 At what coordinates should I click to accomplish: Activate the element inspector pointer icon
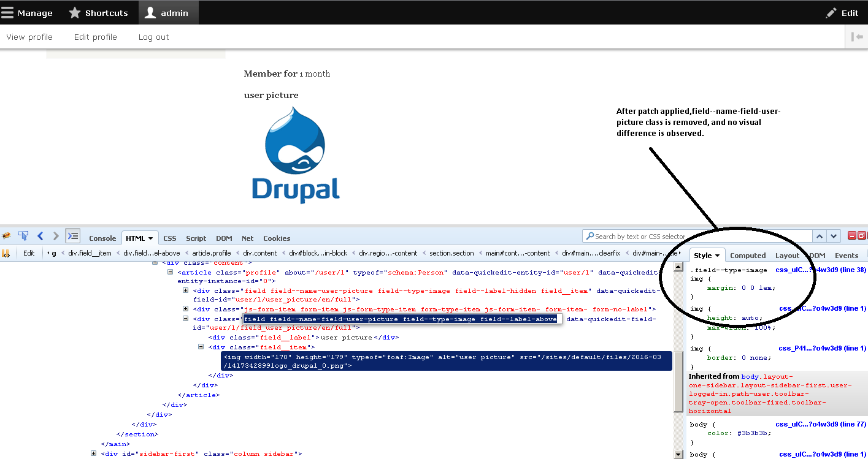click(x=23, y=236)
